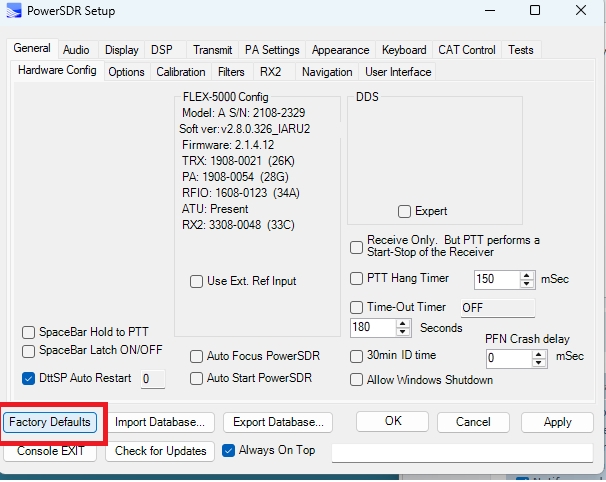Switch to the Display tab
The width and height of the screenshot is (606, 482).
(x=121, y=50)
